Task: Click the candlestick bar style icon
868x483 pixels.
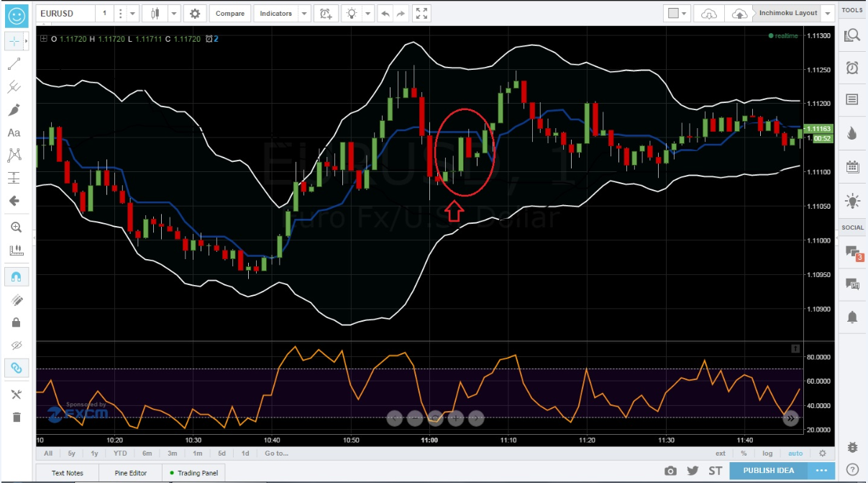Action: pos(155,14)
